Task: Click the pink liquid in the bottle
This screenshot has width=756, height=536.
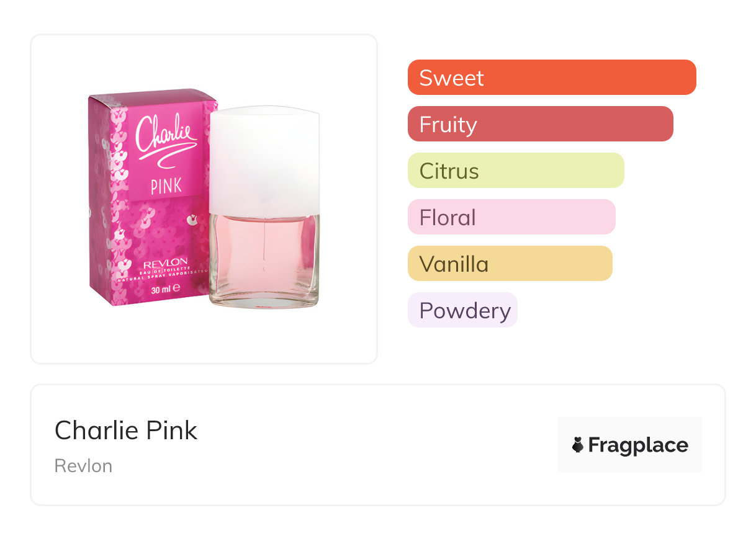Action: pyautogui.click(x=264, y=248)
